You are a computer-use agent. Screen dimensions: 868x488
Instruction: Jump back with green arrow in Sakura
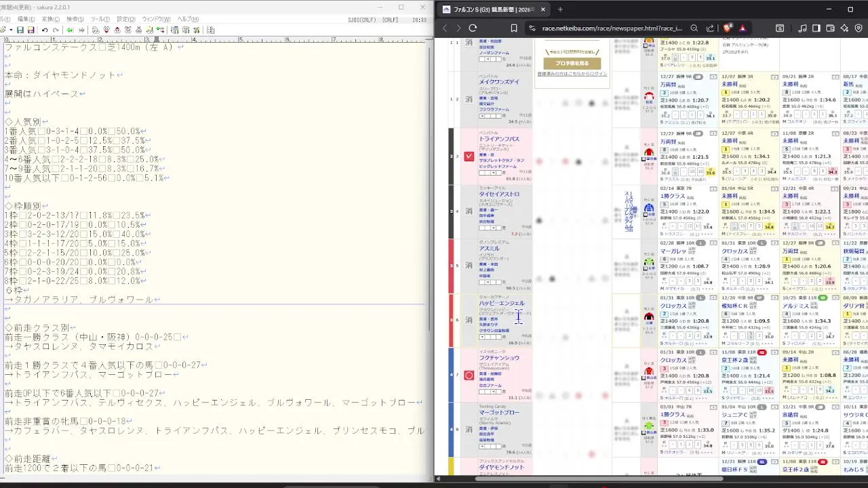pos(70,30)
